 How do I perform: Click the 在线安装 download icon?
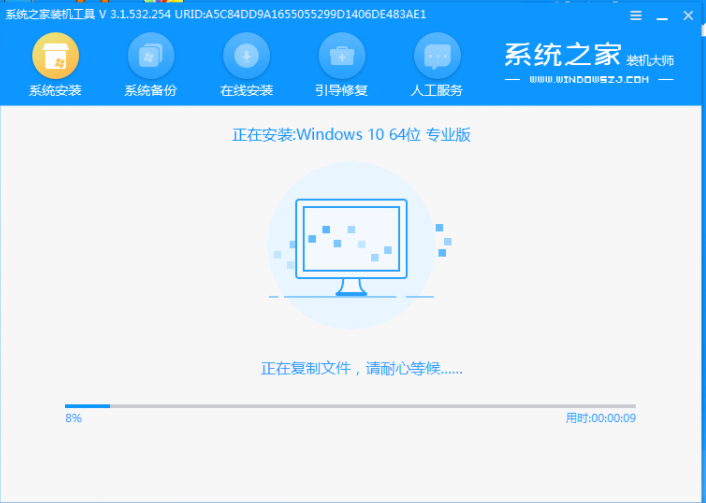[x=246, y=56]
